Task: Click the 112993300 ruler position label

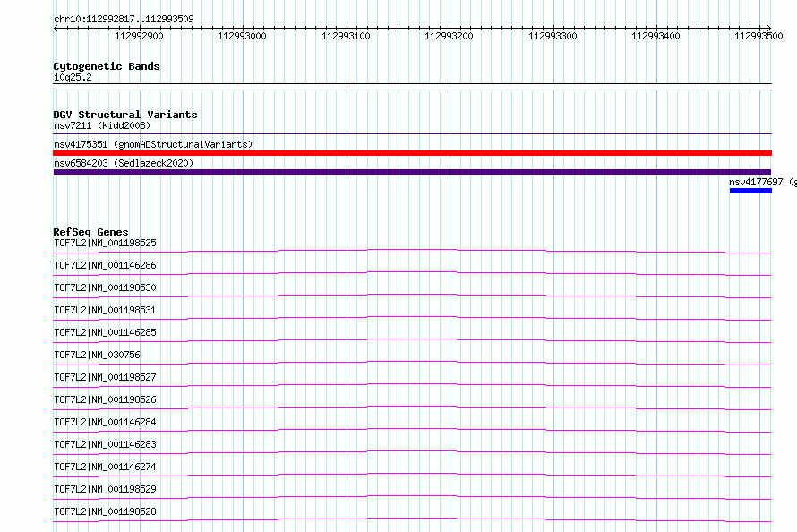Action: (553, 36)
